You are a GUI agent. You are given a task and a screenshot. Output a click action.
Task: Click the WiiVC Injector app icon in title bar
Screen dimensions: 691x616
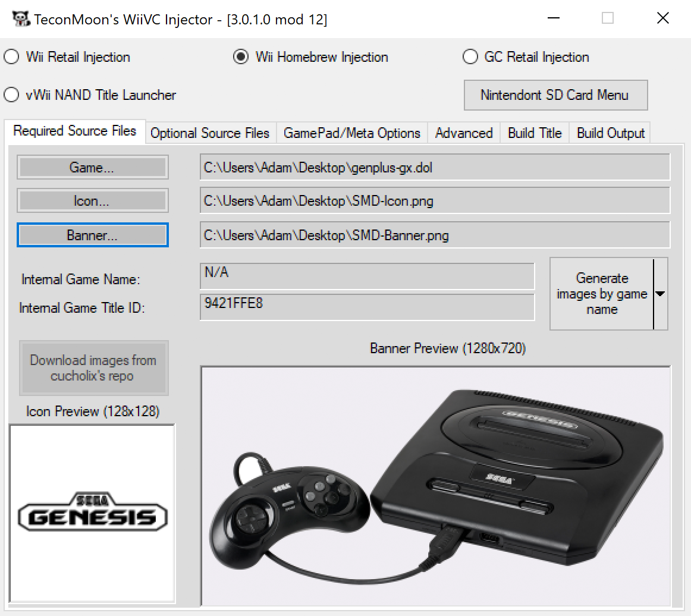(x=21, y=19)
